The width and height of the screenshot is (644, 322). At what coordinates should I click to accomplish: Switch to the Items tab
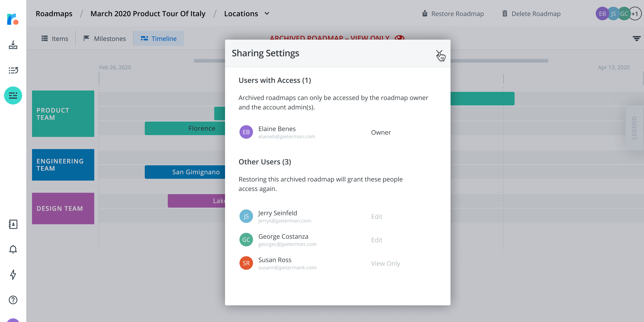(x=55, y=39)
